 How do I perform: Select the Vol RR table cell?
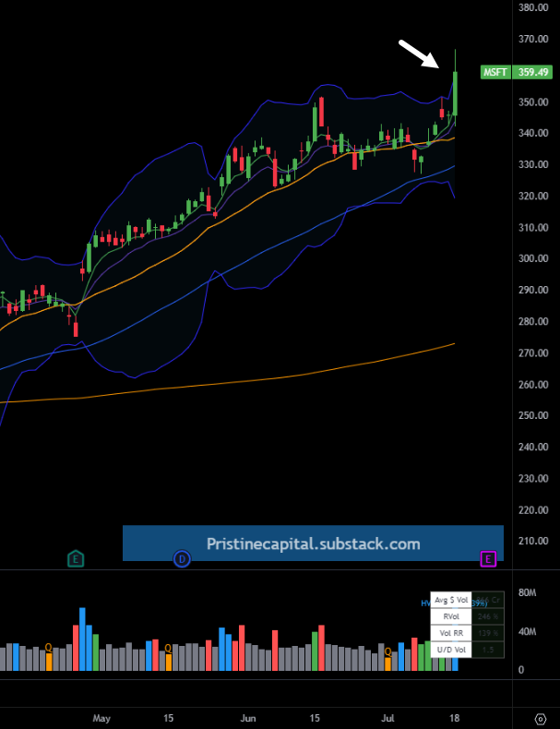451,633
